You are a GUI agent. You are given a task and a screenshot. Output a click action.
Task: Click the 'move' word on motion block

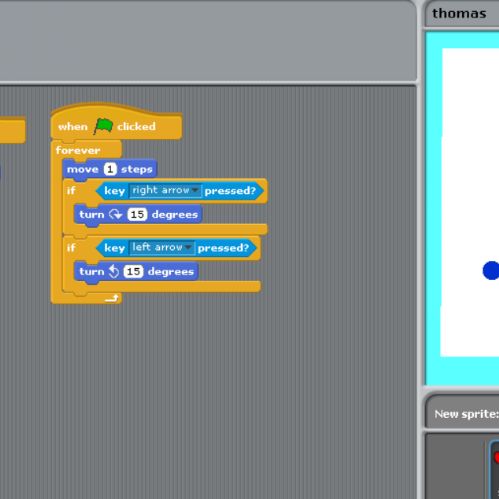[x=83, y=169]
